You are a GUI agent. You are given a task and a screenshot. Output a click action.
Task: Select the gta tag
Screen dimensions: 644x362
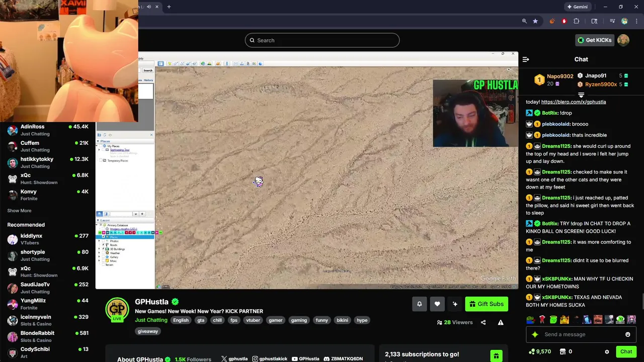(x=201, y=320)
